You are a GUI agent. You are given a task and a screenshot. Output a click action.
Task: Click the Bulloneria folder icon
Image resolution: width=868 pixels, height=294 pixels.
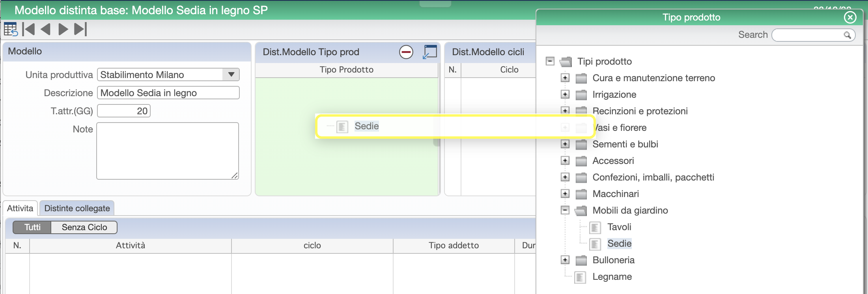[581, 261]
